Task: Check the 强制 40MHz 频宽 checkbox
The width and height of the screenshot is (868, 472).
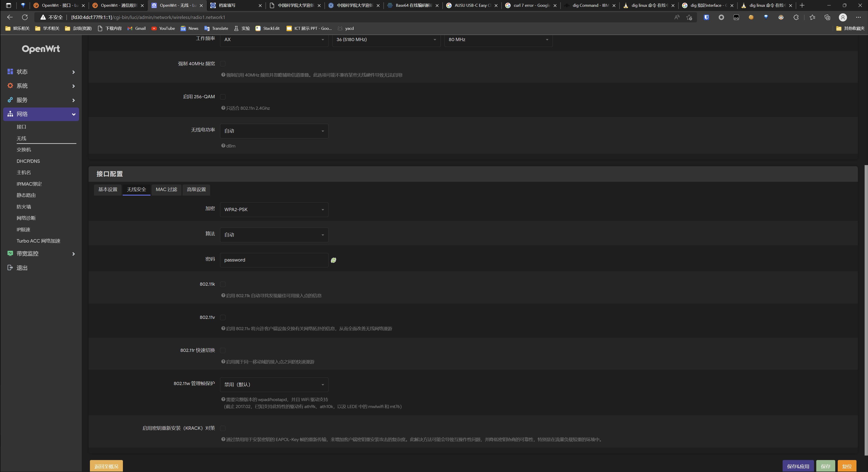Action: [x=223, y=64]
